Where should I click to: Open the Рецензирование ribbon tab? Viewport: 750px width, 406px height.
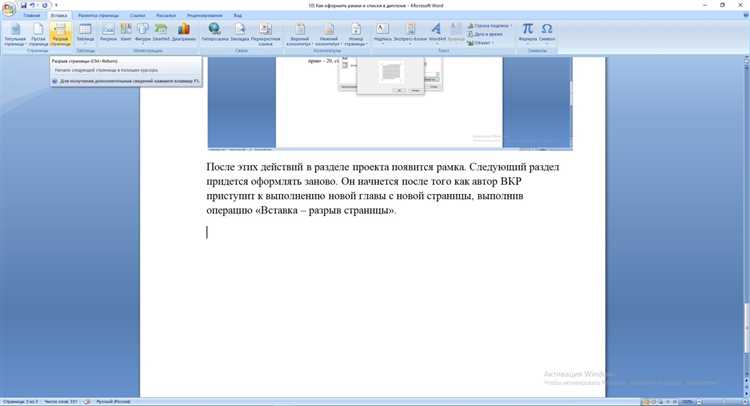205,15
